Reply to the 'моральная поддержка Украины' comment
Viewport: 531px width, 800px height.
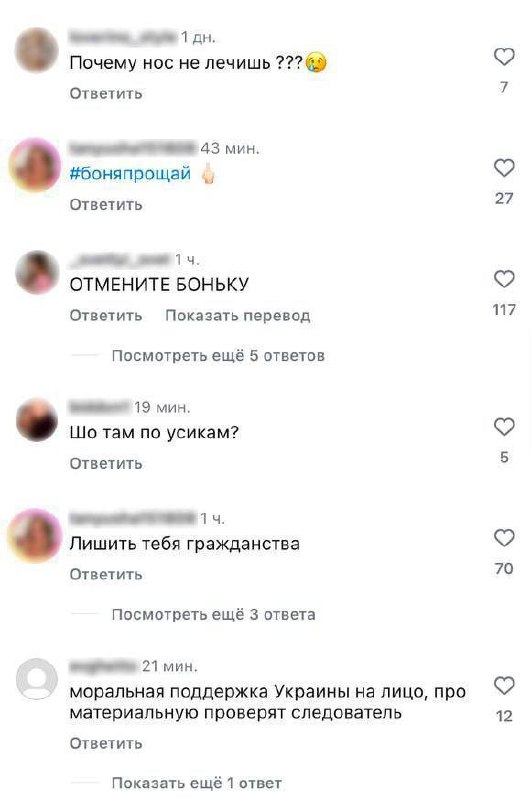click(106, 743)
